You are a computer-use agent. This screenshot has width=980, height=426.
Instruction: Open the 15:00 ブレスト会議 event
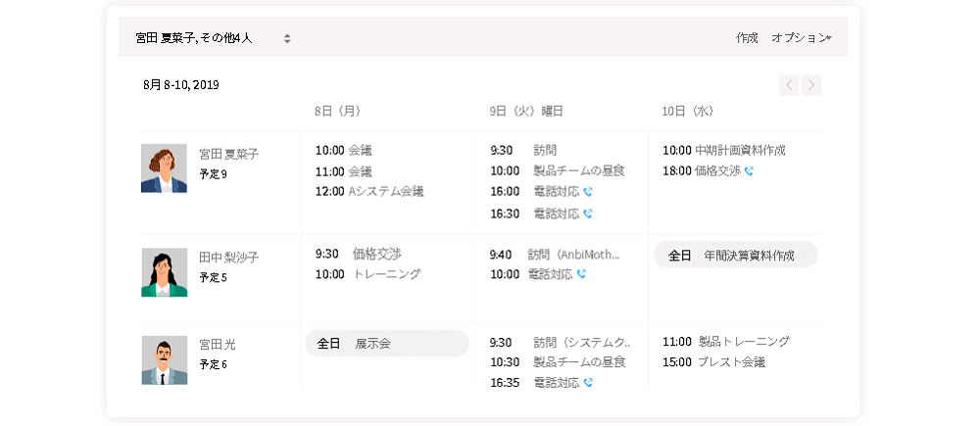713,362
